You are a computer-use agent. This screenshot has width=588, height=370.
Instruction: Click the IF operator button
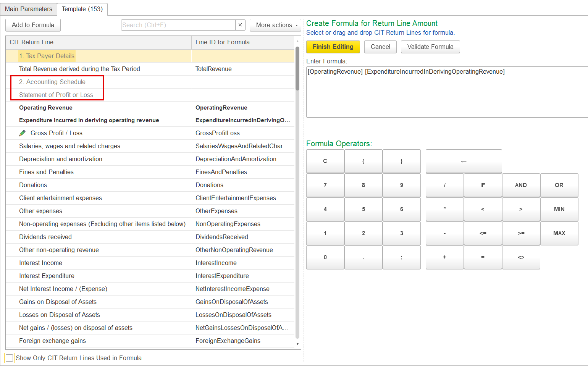coord(483,185)
